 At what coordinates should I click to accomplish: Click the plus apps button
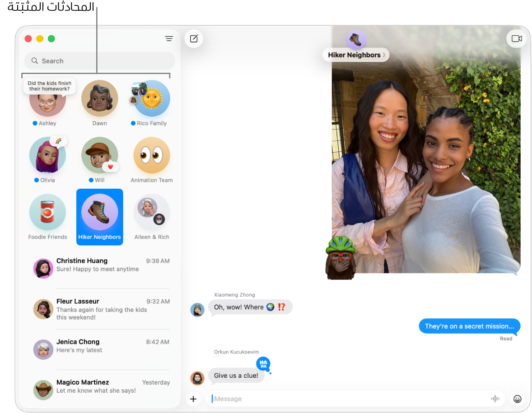click(193, 399)
